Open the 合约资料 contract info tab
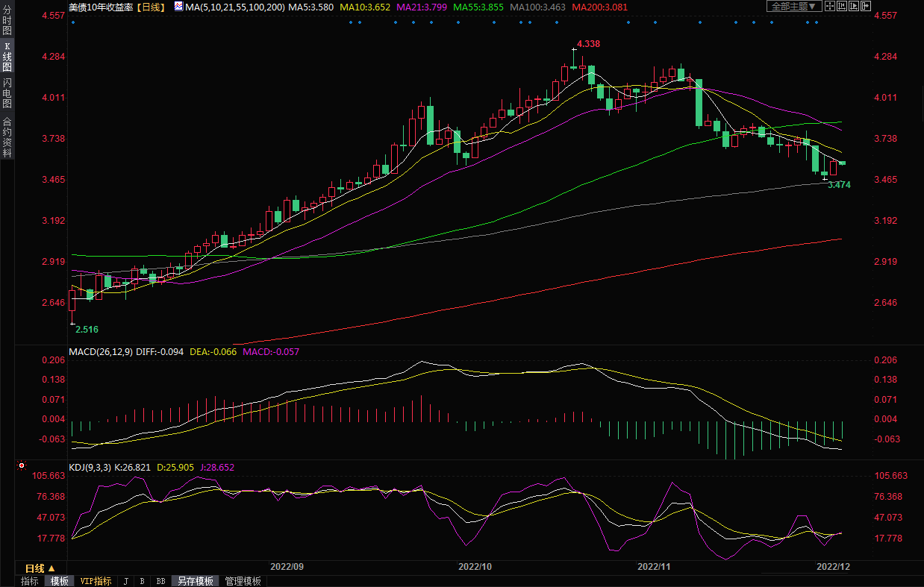This screenshot has height=587, width=924. click(x=7, y=137)
